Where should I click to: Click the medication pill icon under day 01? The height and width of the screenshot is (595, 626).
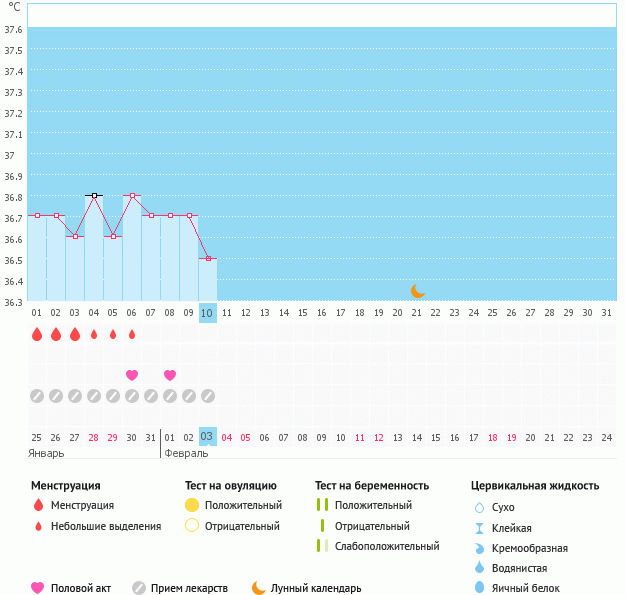(x=37, y=396)
